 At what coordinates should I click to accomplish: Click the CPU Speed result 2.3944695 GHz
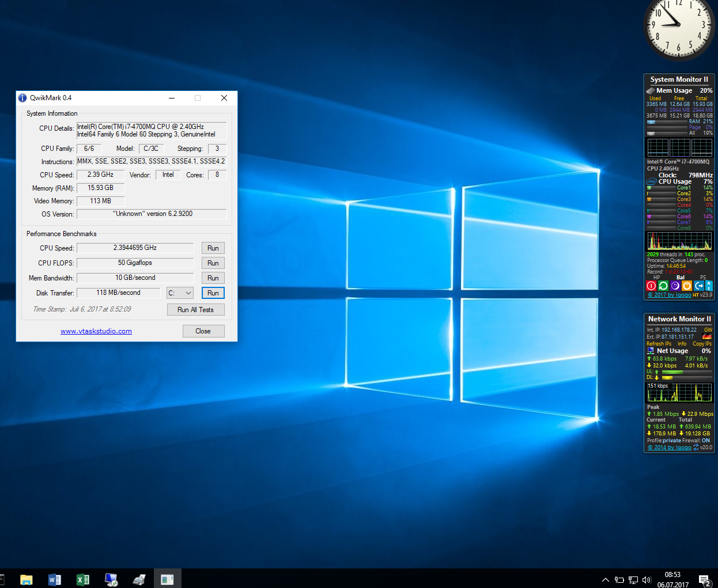pyautogui.click(x=135, y=248)
